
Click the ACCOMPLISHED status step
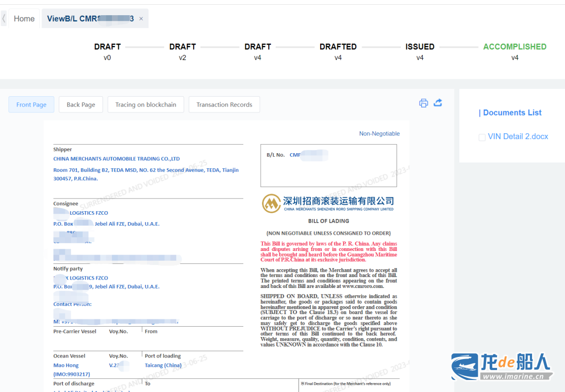coord(515,51)
